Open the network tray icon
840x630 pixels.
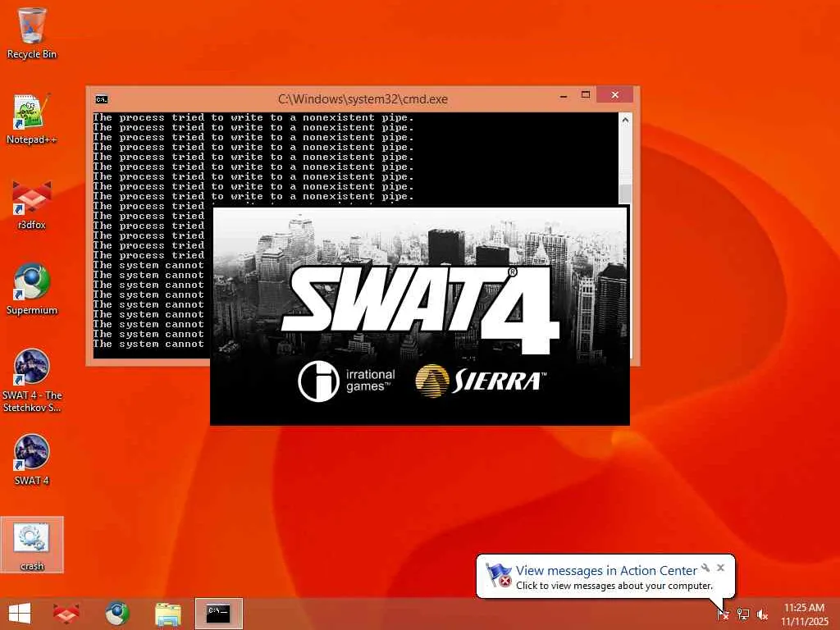click(743, 614)
